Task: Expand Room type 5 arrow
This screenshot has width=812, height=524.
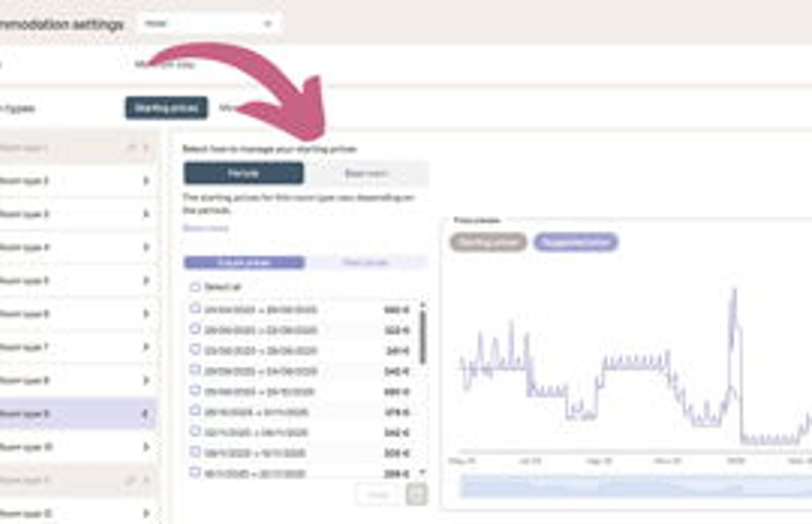Action: click(x=146, y=281)
